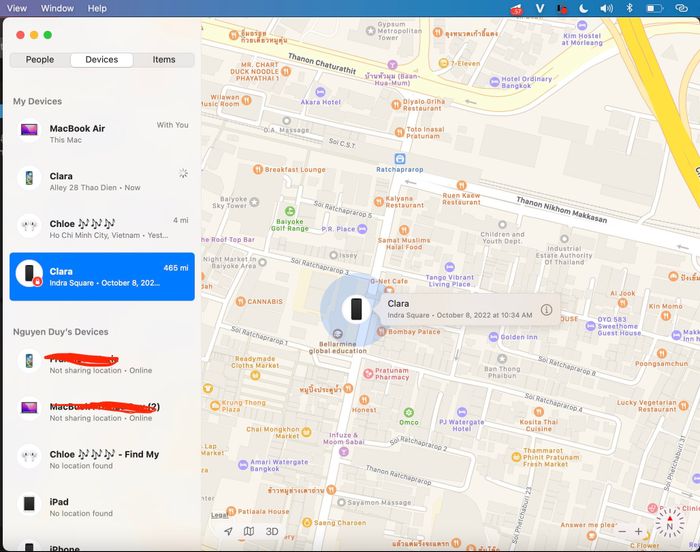The width and height of the screenshot is (700, 552).
Task: Switch the map to 3D view
Action: [271, 531]
